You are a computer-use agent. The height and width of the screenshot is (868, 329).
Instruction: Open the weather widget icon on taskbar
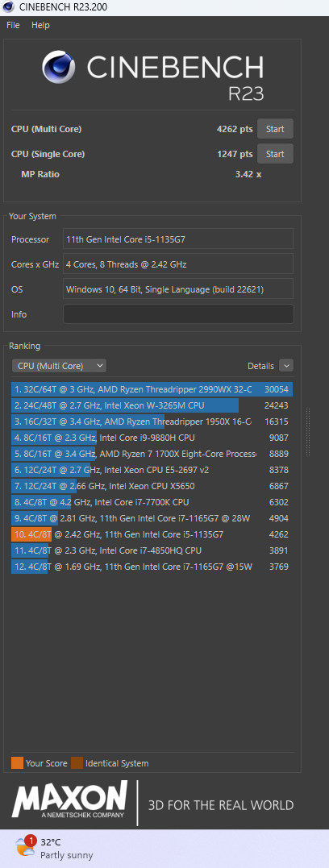[24, 846]
